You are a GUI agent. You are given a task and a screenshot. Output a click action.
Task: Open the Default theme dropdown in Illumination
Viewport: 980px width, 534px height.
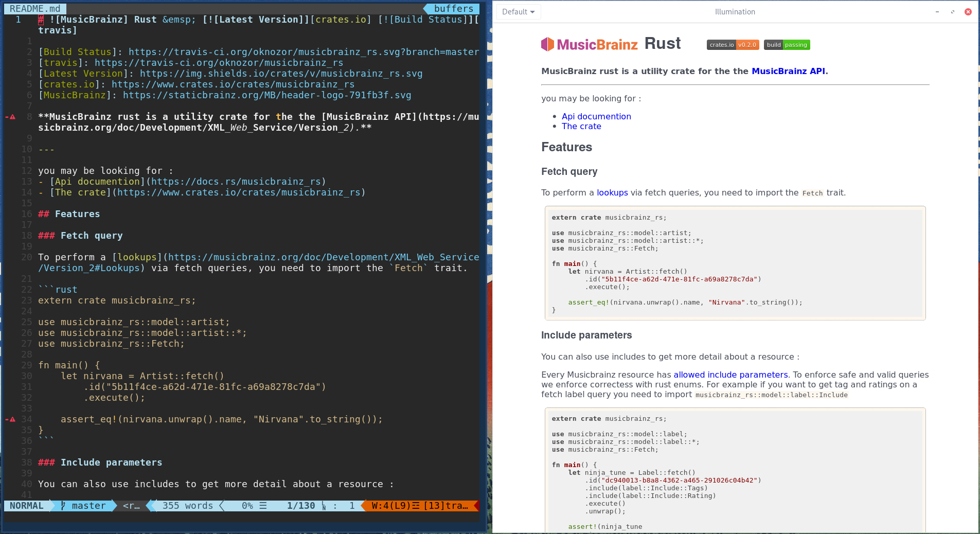(x=518, y=12)
